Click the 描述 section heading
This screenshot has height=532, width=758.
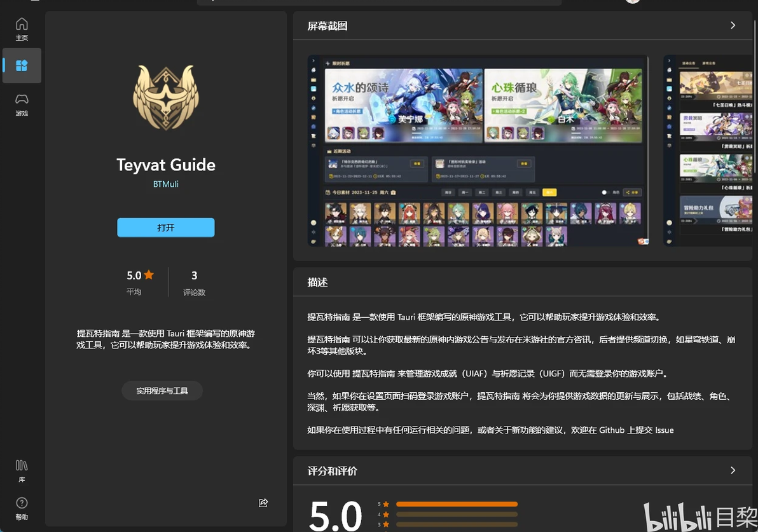[x=317, y=282]
